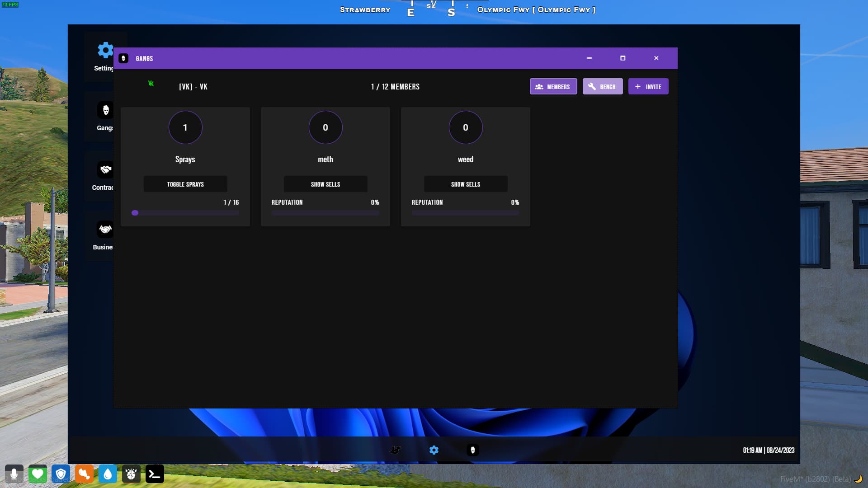Open the Settings desktop gear icon

click(105, 50)
